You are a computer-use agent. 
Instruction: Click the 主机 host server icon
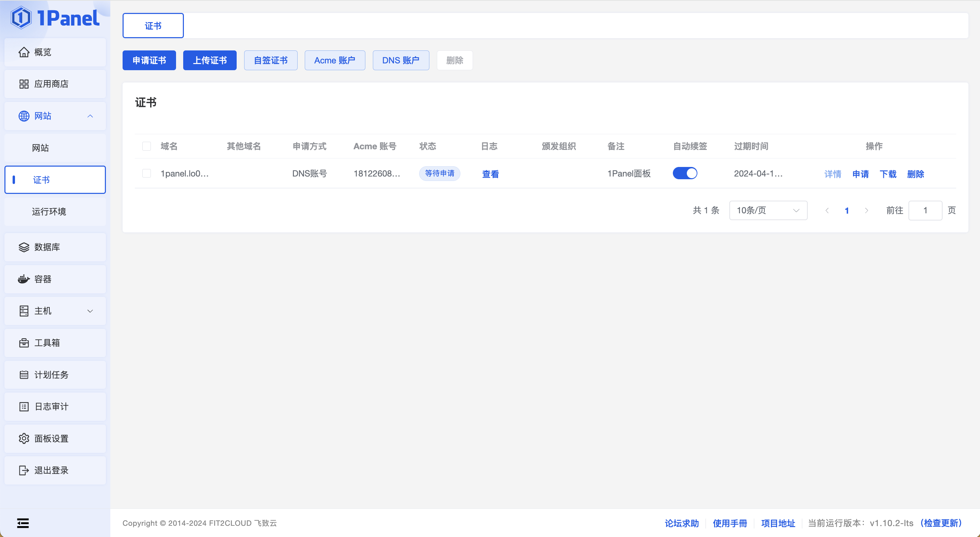coord(23,311)
